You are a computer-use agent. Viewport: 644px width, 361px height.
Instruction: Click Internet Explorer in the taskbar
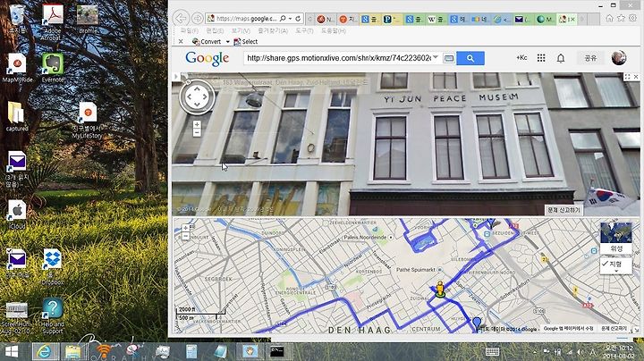coord(45,351)
